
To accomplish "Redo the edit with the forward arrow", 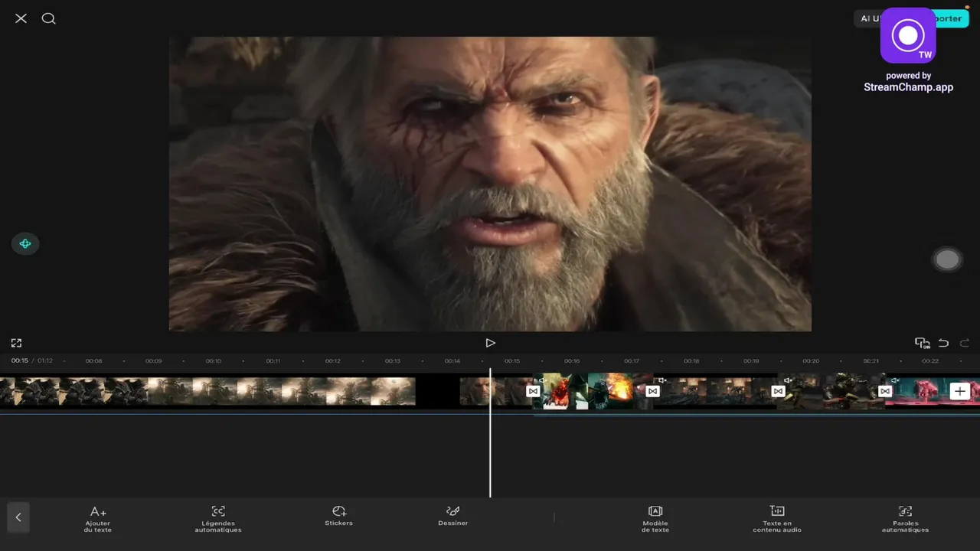I will tap(965, 343).
